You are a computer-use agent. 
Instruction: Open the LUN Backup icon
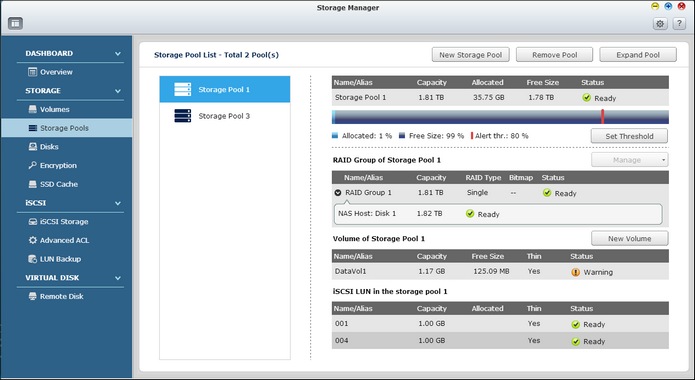(x=32, y=259)
